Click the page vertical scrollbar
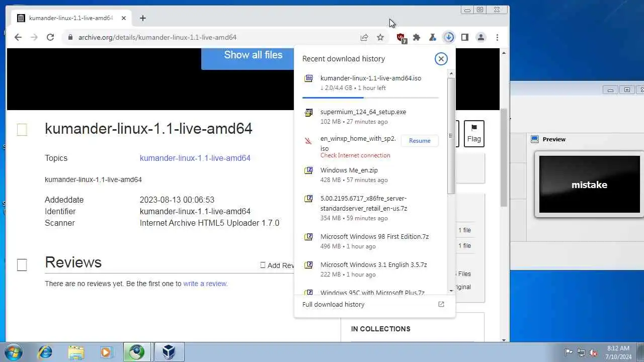The width and height of the screenshot is (644, 362). click(504, 157)
